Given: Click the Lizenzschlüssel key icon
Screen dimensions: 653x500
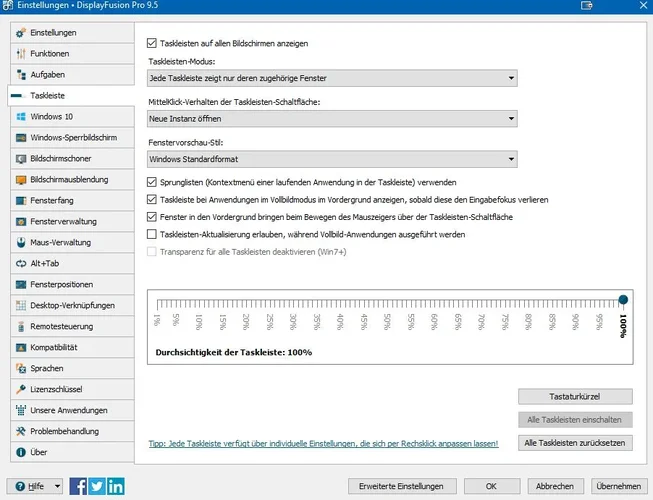Looking at the screenshot, I should coord(21,390).
